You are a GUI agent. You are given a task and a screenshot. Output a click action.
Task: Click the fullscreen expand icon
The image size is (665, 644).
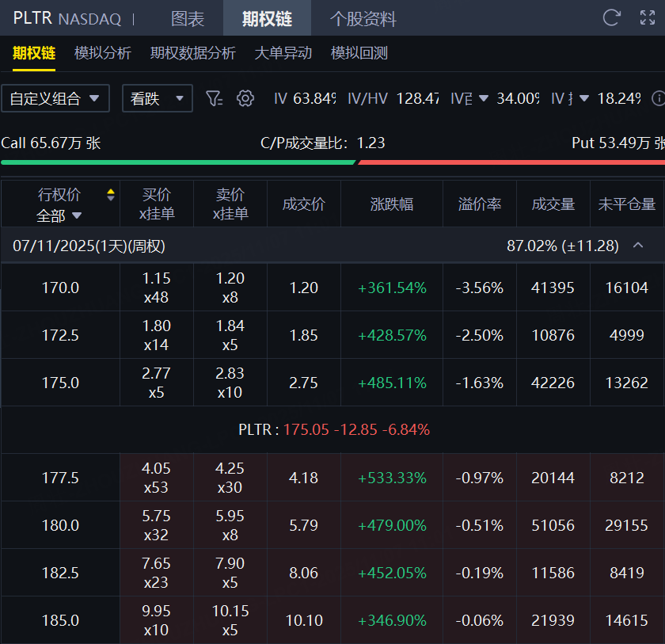[x=648, y=17]
